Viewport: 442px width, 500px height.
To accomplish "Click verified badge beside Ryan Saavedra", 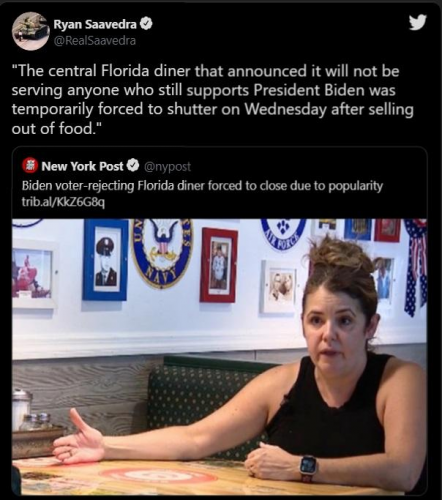I will click(147, 24).
